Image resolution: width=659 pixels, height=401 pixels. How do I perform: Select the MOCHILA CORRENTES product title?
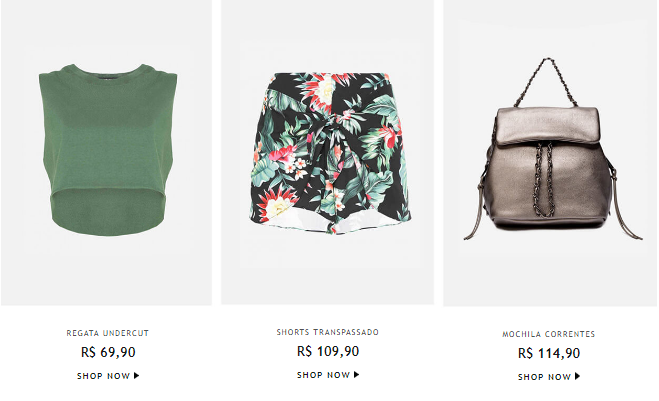[x=549, y=334]
